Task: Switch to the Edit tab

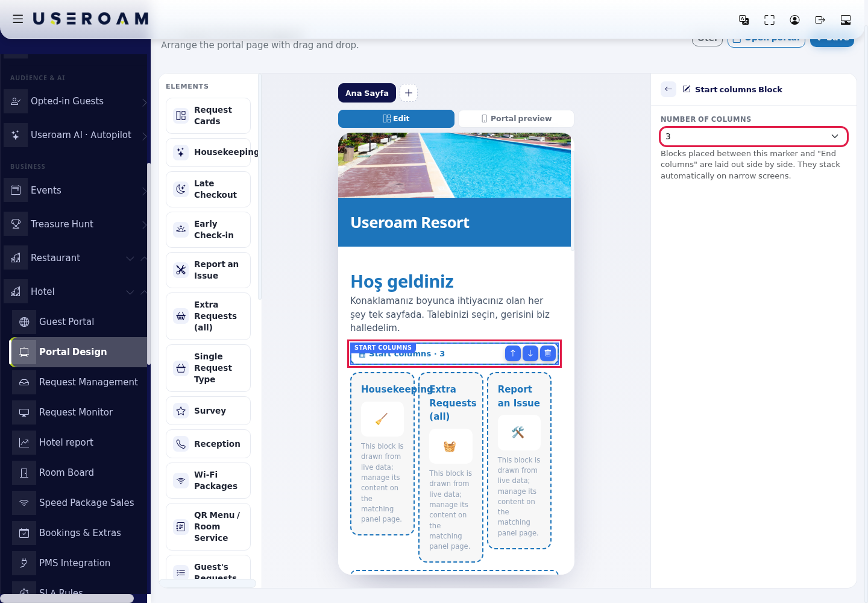Action: (396, 119)
